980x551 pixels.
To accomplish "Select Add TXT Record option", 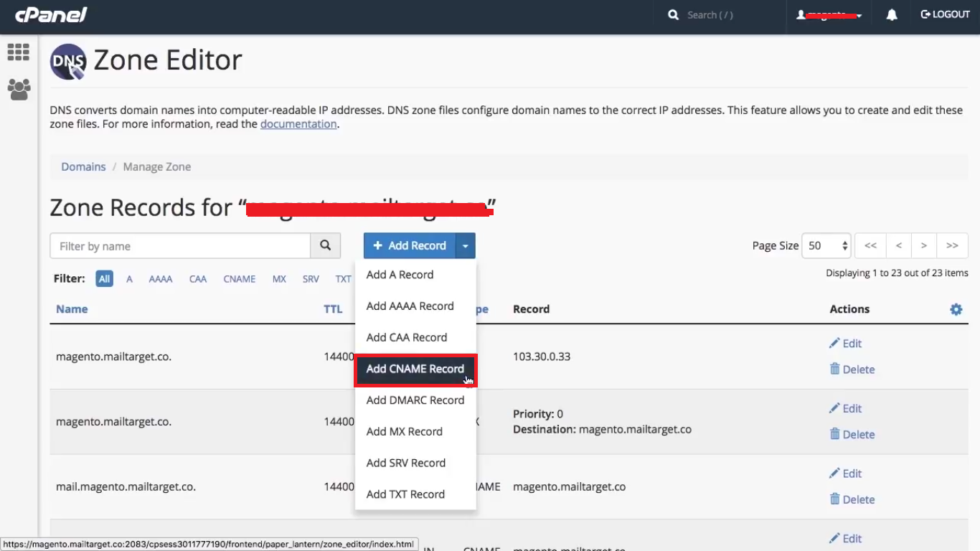I will (415, 494).
